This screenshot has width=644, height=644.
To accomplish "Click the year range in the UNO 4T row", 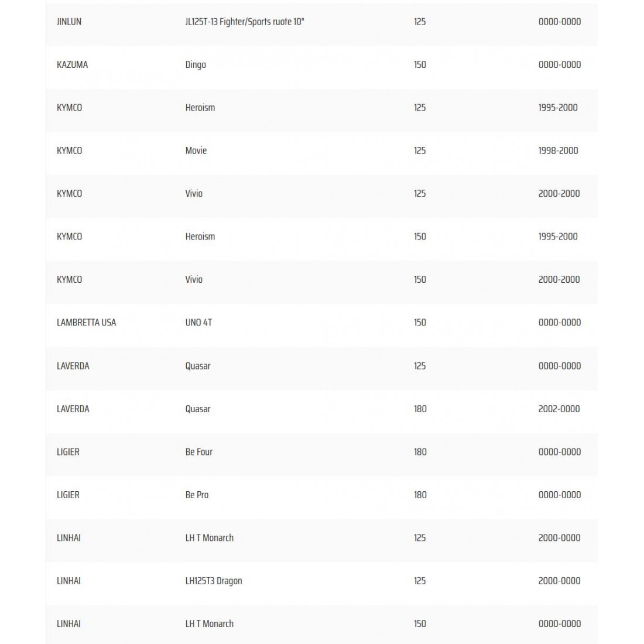I will tap(560, 322).
